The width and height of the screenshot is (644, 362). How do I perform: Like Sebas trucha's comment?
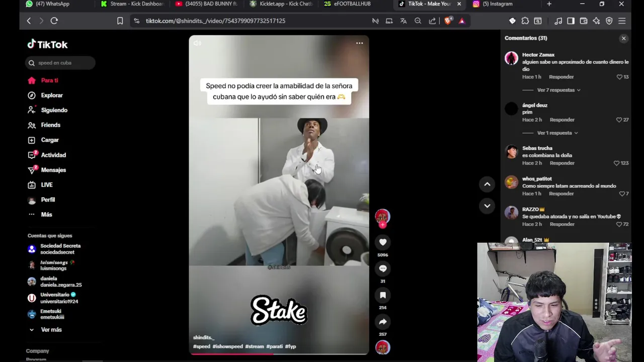pos(617,163)
